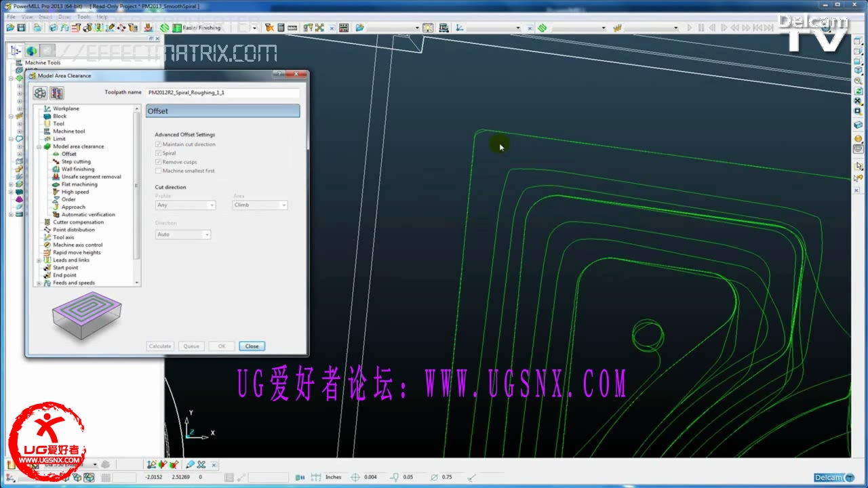Open the Help menu
The width and height of the screenshot is (868, 488).
102,16
